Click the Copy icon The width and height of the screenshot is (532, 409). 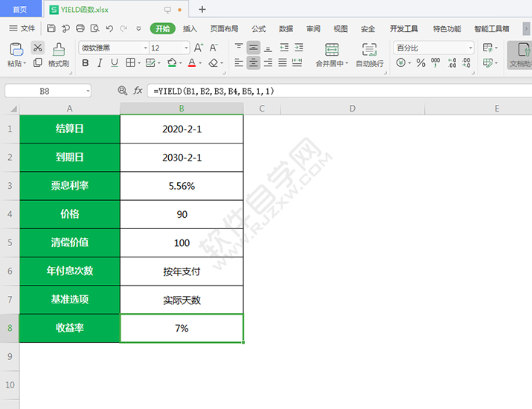click(38, 62)
